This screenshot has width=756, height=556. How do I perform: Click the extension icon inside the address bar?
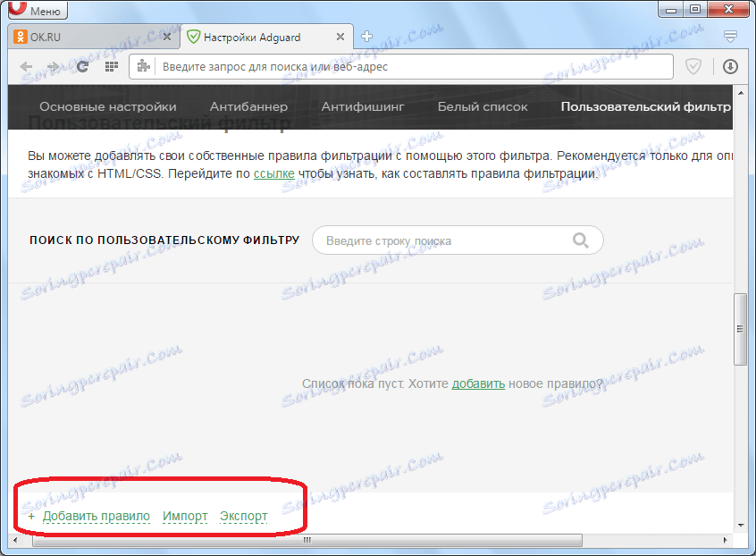click(x=143, y=66)
